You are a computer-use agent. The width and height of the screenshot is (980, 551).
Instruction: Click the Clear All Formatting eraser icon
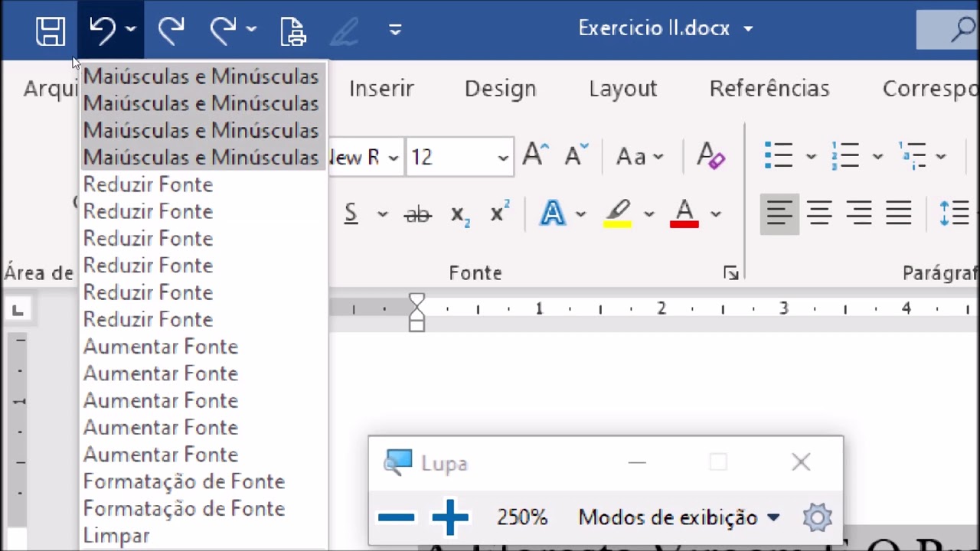710,157
